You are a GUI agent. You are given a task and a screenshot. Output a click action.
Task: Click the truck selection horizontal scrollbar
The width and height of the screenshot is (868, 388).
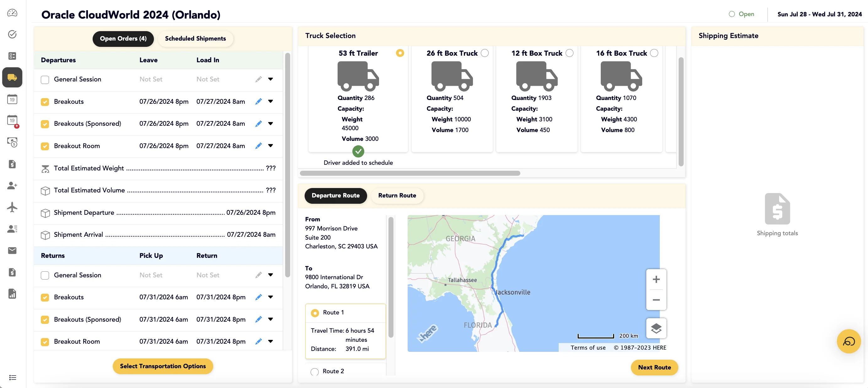point(410,174)
